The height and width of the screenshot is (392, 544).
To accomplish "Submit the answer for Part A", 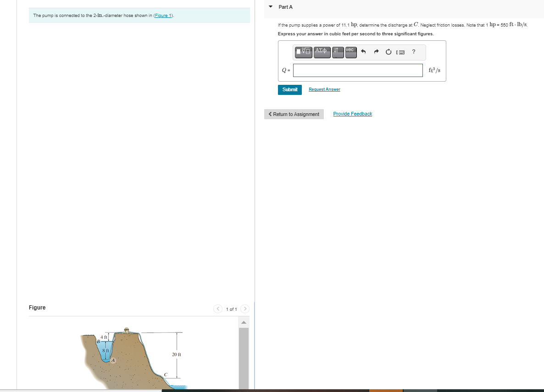I will pyautogui.click(x=290, y=89).
